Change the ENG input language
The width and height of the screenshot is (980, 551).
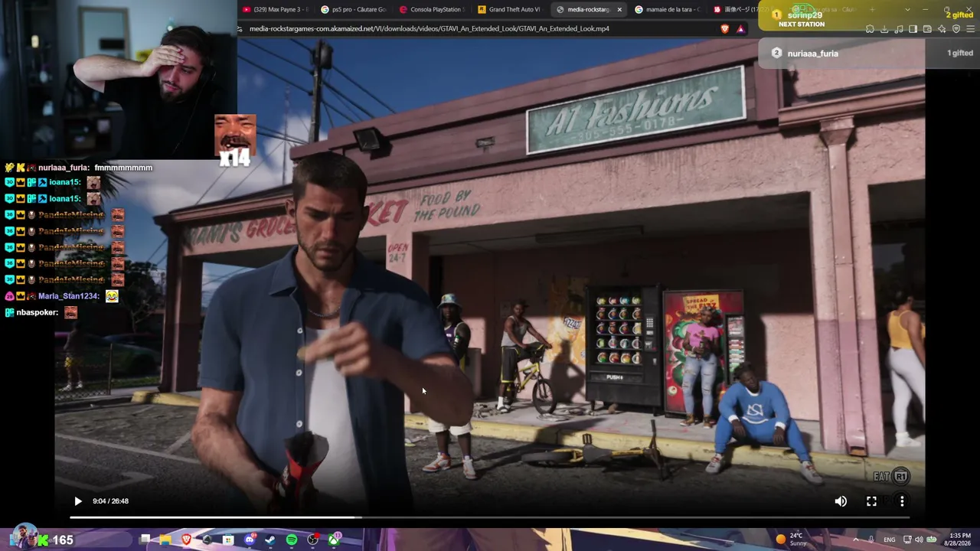(889, 540)
